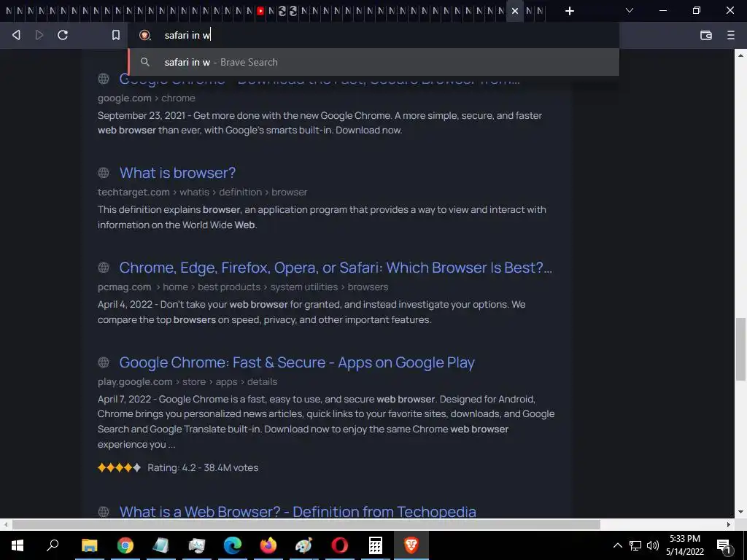Click the 'Rating: 4.2 - 38.4M votes' text
Screen dimensions: 747x560
pyautogui.click(x=203, y=467)
